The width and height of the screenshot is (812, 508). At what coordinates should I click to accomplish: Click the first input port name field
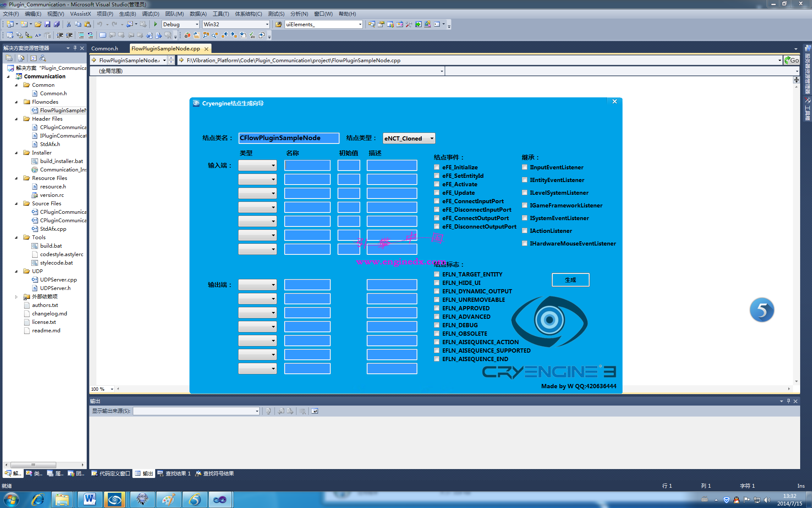pos(307,166)
